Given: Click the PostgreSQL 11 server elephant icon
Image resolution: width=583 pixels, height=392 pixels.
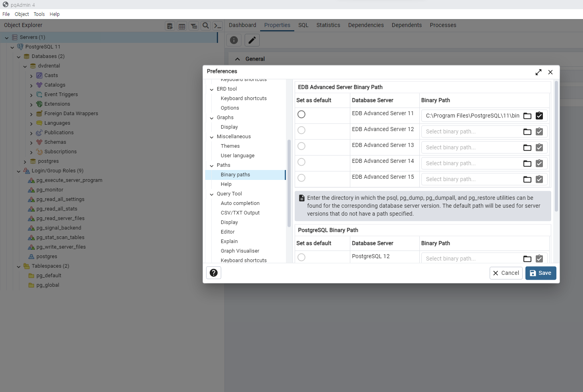Looking at the screenshot, I should (x=20, y=47).
